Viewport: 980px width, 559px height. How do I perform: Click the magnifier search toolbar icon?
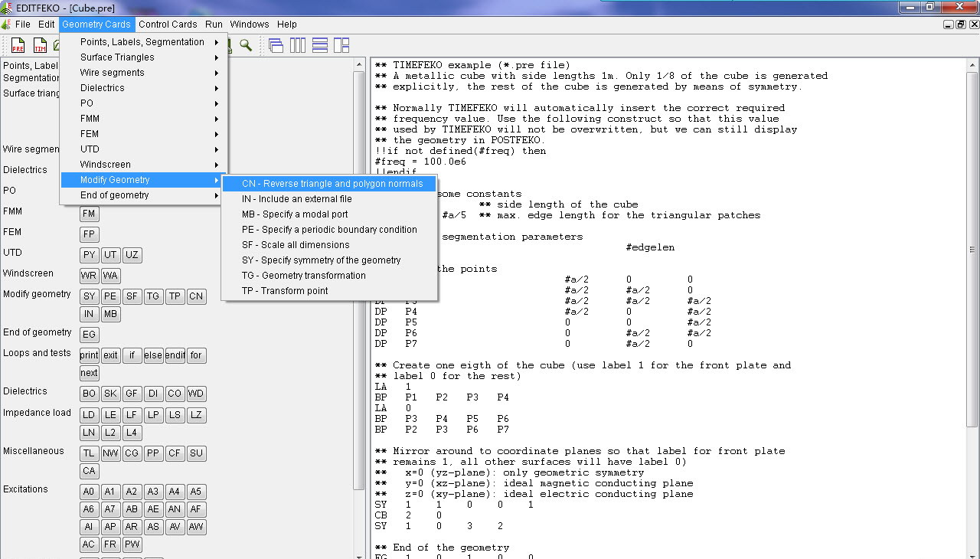(246, 45)
